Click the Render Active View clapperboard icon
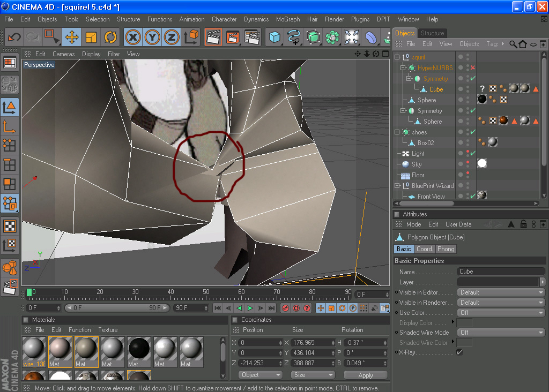The height and width of the screenshot is (392, 549). [x=213, y=37]
